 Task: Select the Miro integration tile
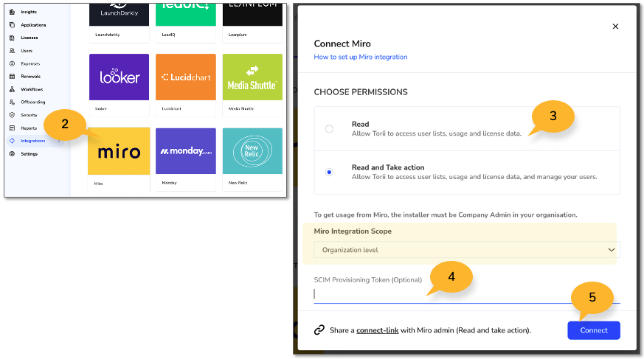tap(119, 159)
